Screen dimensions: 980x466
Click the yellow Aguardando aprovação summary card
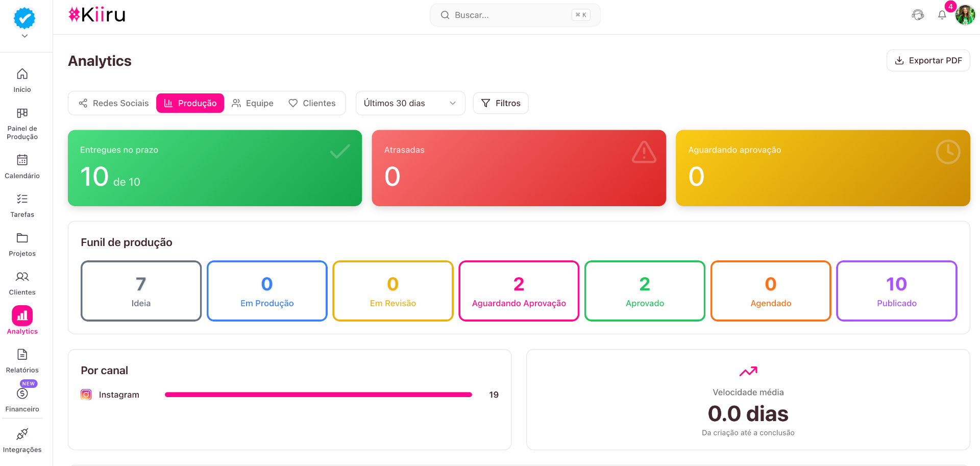point(823,168)
